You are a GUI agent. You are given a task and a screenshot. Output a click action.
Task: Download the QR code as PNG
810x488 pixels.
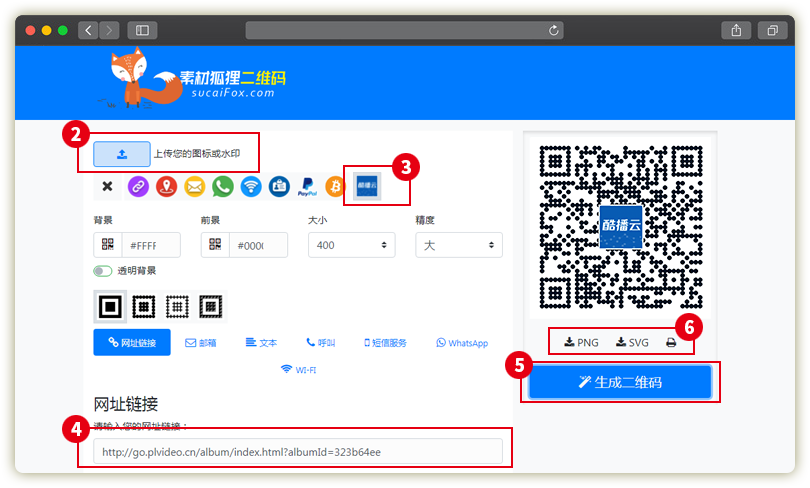581,342
